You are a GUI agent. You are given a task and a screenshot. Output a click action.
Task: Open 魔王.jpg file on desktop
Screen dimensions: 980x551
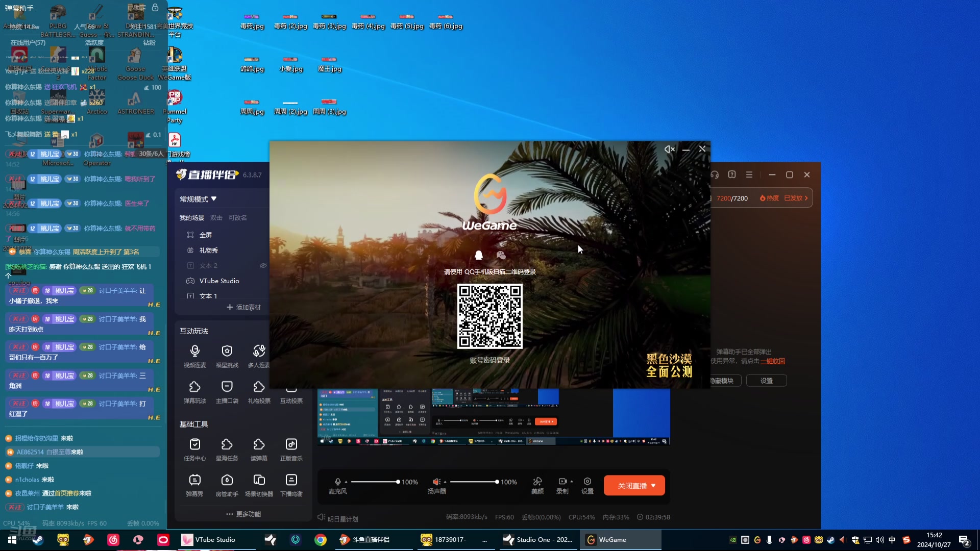(330, 64)
